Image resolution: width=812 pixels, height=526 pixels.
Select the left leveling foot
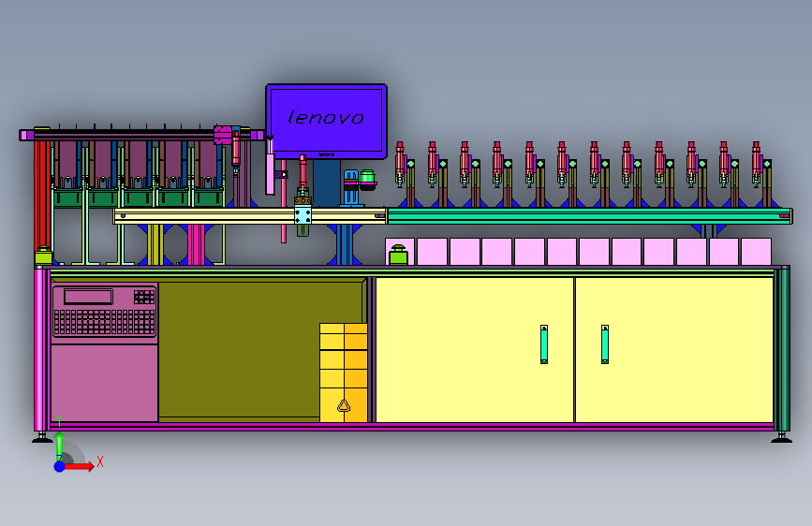pos(41,438)
